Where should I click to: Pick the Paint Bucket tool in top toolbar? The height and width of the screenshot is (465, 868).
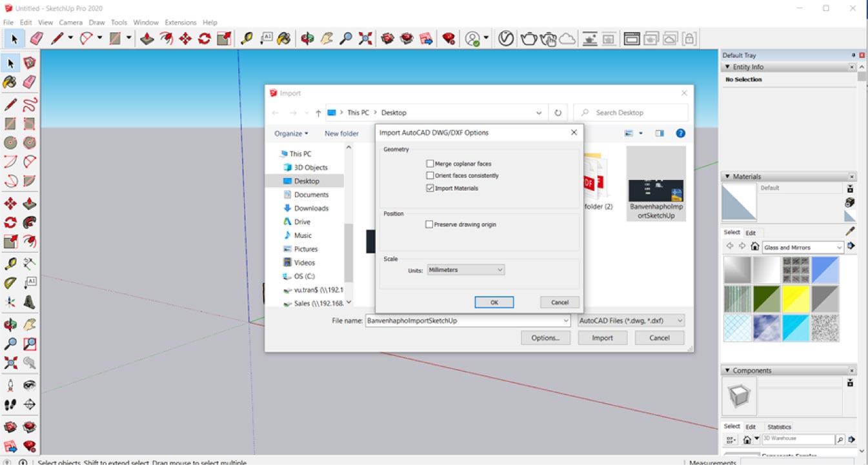pyautogui.click(x=284, y=39)
